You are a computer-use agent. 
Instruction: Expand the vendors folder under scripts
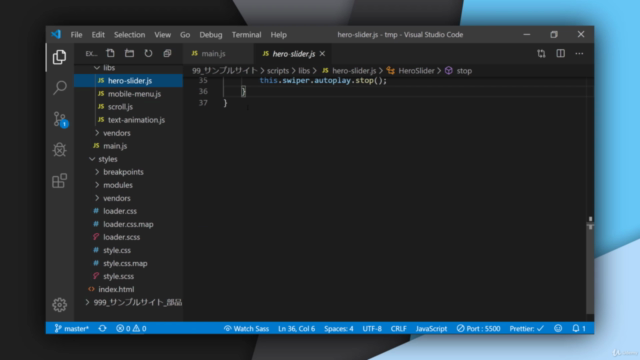(117, 133)
